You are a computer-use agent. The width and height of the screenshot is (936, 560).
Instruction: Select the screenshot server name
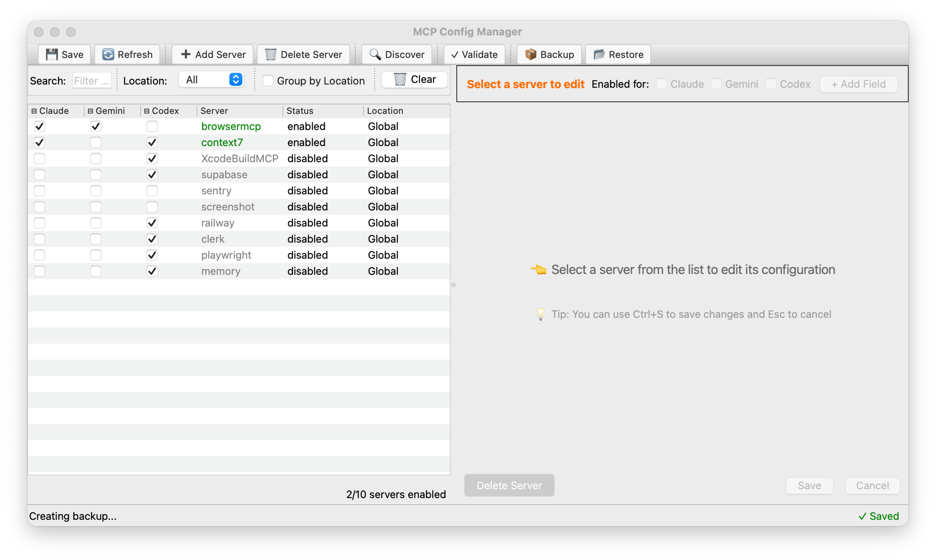tap(228, 207)
